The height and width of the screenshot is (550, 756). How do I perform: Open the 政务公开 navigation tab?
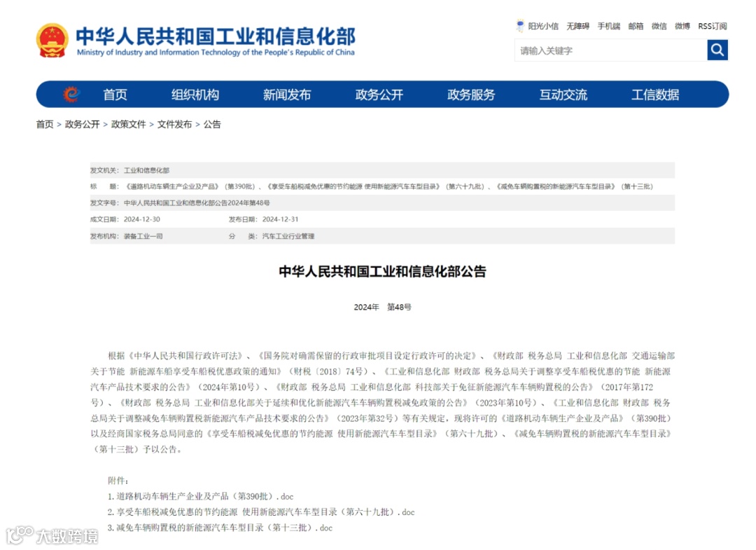(379, 95)
